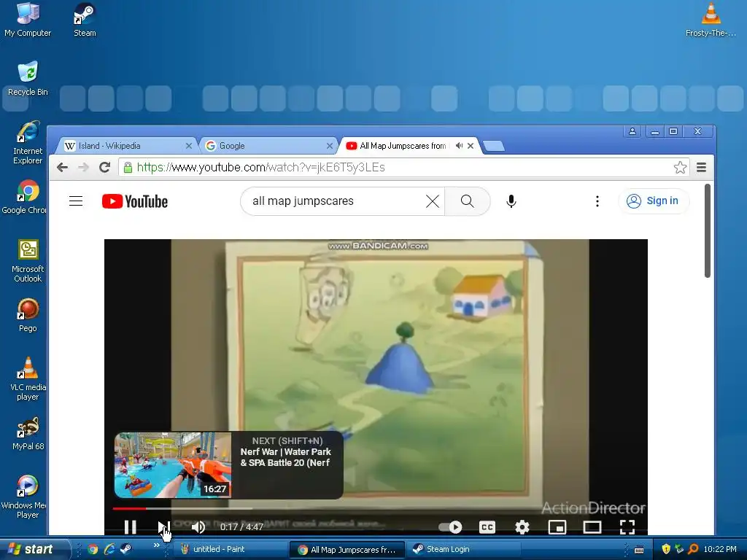Open YouTube three-dot settings menu
747x560 pixels.
click(597, 201)
